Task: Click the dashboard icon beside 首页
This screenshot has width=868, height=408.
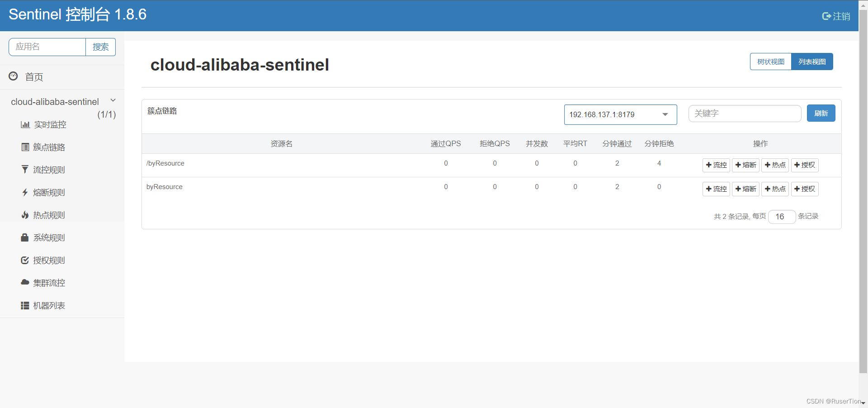Action: [14, 76]
